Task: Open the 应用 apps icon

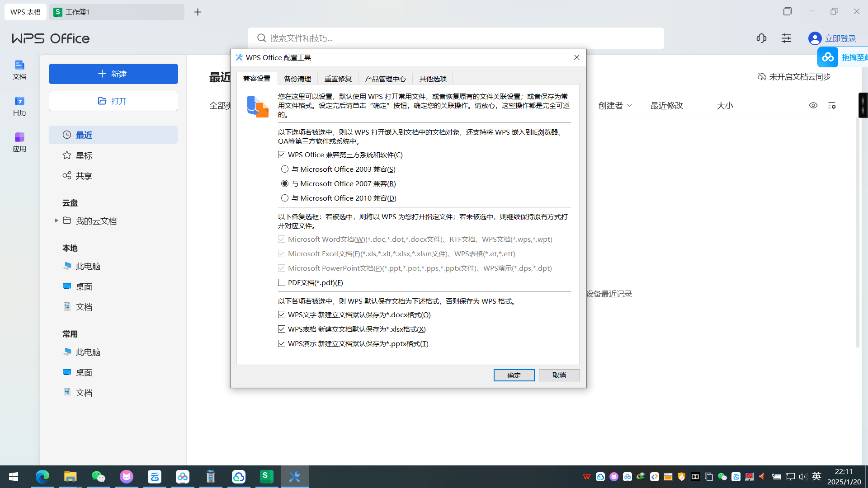Action: tap(19, 142)
